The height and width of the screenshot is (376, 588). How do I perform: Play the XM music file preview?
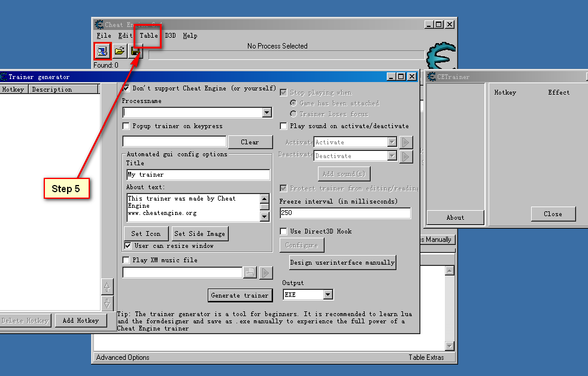pos(265,272)
